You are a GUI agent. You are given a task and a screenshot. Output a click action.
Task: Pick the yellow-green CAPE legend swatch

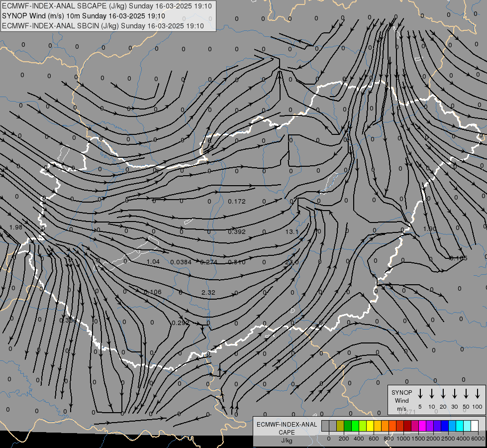363,426
